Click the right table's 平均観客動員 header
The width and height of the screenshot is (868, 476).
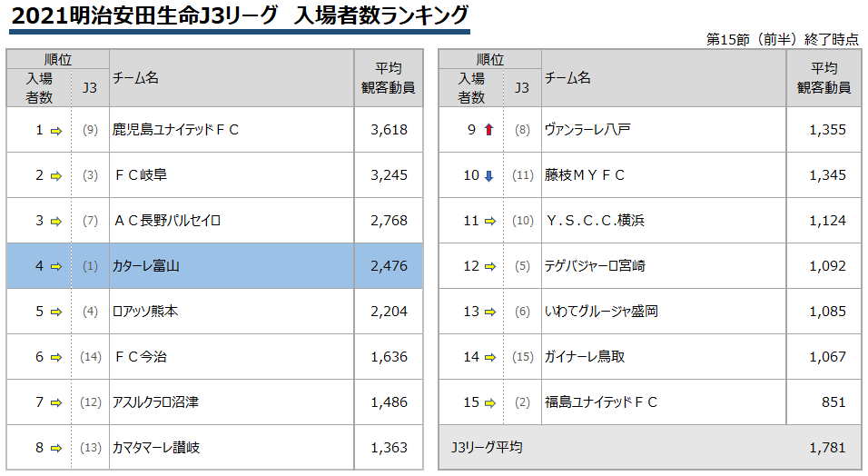(824, 78)
